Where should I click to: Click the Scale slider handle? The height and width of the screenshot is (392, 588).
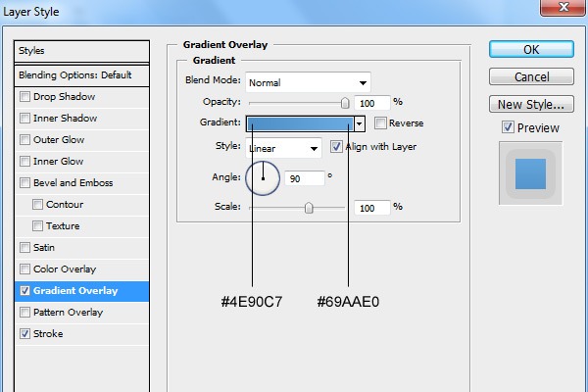click(x=309, y=208)
